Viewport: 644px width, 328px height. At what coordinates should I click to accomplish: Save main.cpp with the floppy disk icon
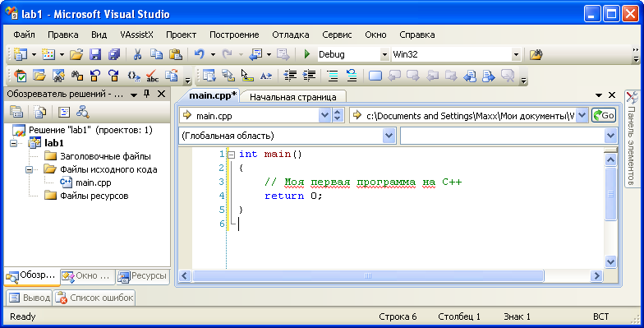point(95,54)
